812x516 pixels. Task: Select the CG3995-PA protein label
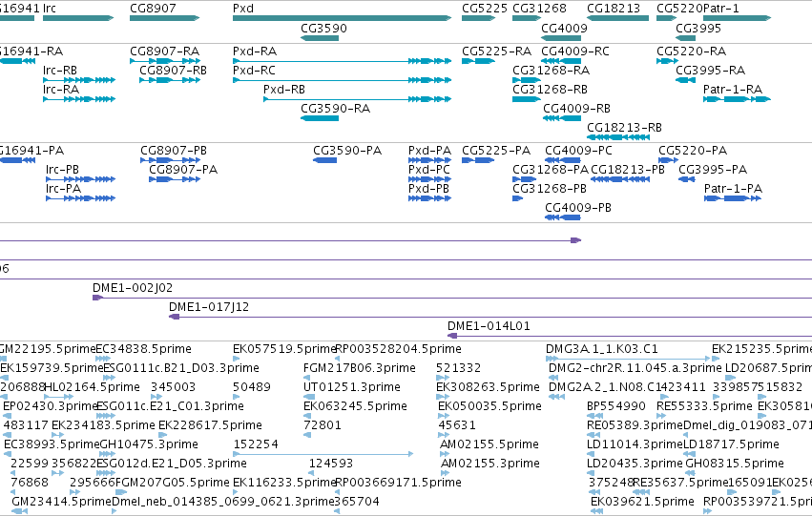tap(713, 170)
